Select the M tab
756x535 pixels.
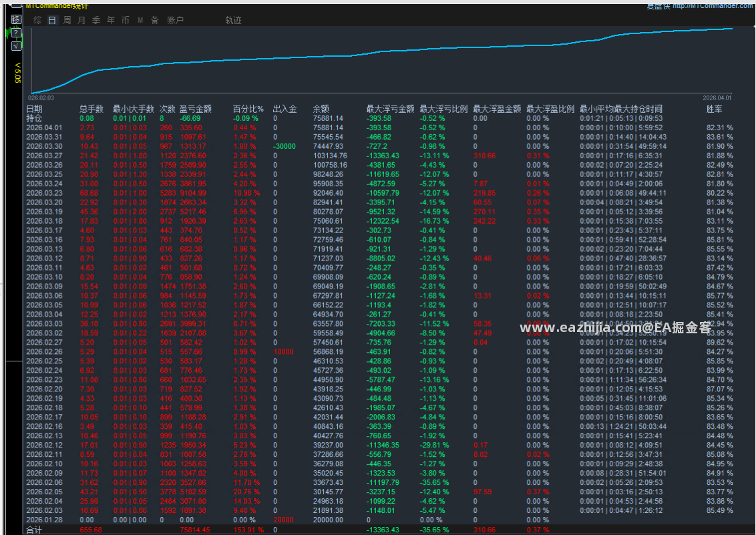140,20
